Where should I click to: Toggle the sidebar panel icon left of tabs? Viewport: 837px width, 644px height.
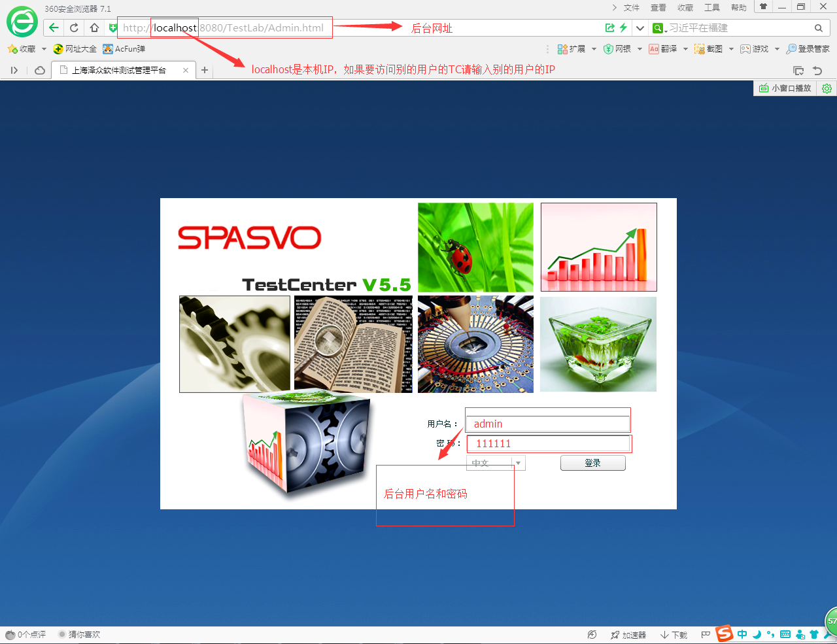coord(14,71)
